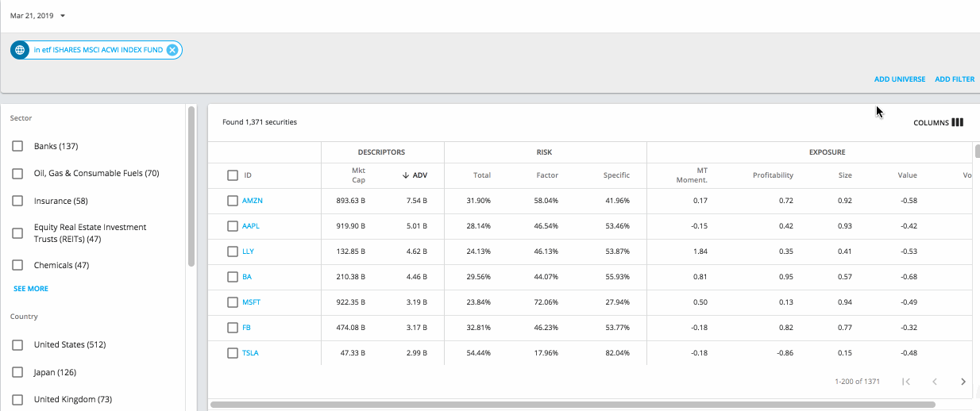Click the sidebar vertical scrollbar
The image size is (980, 411).
pyautogui.click(x=191, y=187)
